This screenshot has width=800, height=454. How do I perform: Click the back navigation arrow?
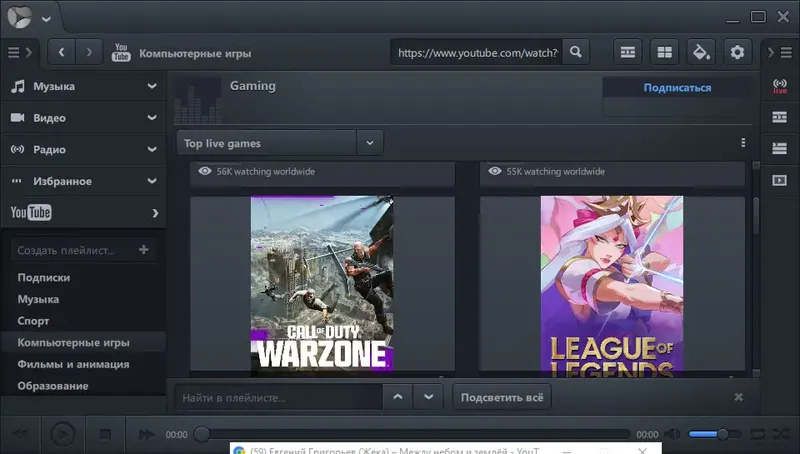62,52
